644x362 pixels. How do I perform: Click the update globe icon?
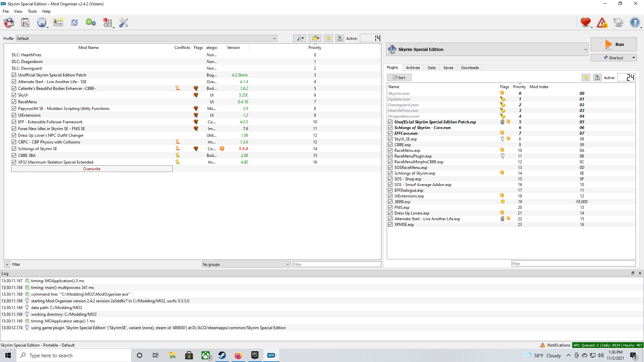click(618, 22)
